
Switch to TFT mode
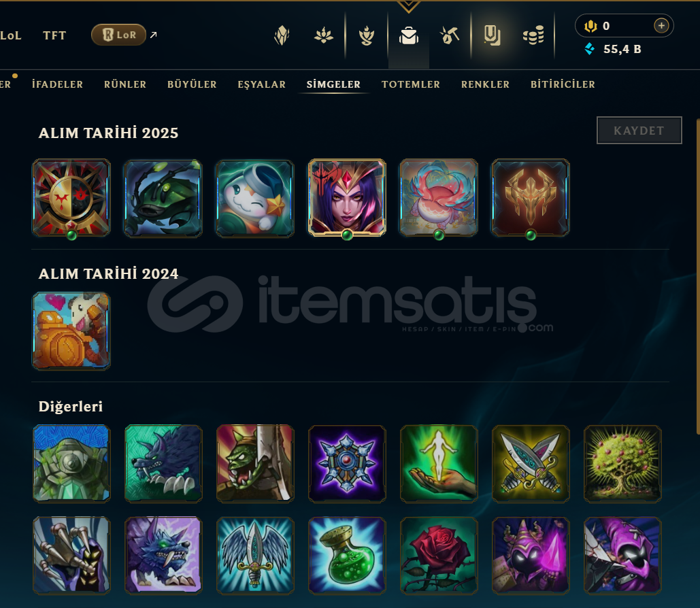tap(54, 35)
